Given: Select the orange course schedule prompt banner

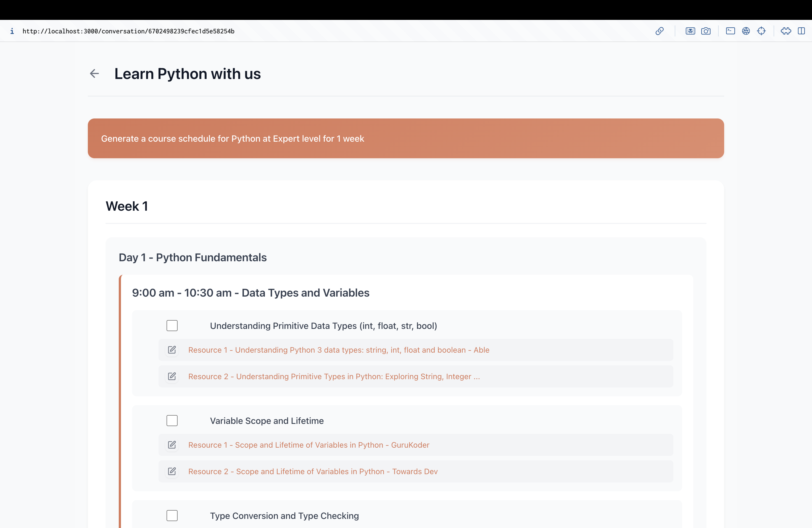Looking at the screenshot, I should click(x=406, y=138).
